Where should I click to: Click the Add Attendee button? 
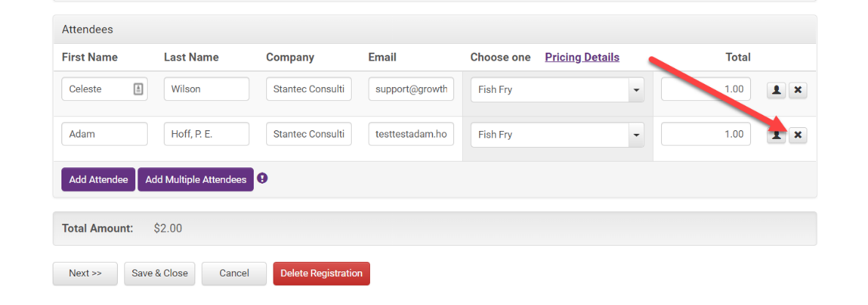click(98, 179)
